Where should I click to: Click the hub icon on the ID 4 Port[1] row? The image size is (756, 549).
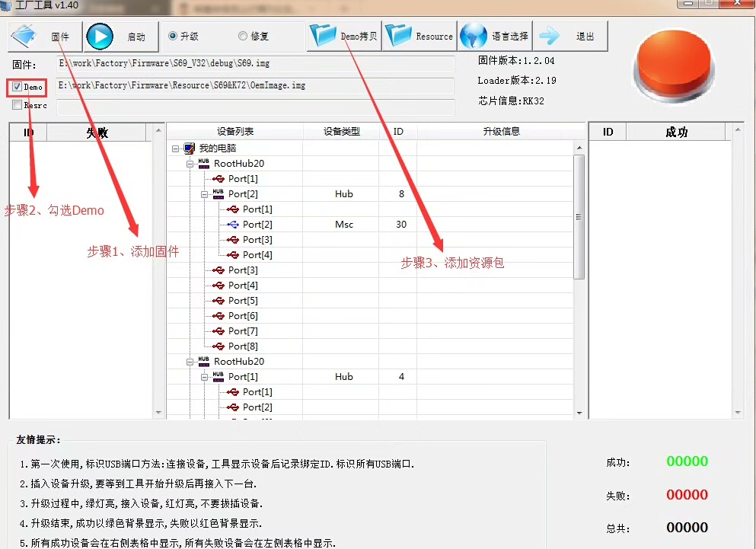click(218, 377)
